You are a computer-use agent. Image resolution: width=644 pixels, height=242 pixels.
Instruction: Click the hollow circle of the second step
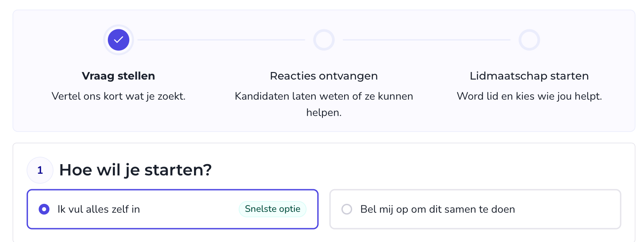coord(324,40)
